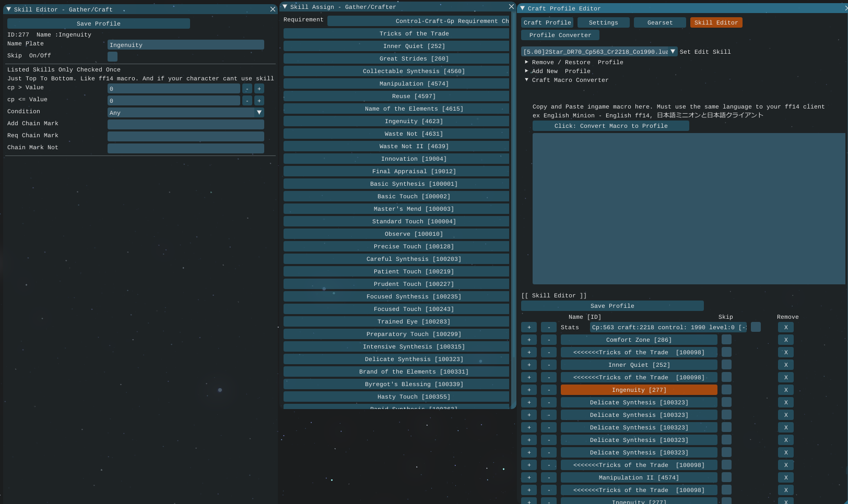Click the plus button beside Manipulation II [4574]
The image size is (848, 504).
pyautogui.click(x=529, y=477)
